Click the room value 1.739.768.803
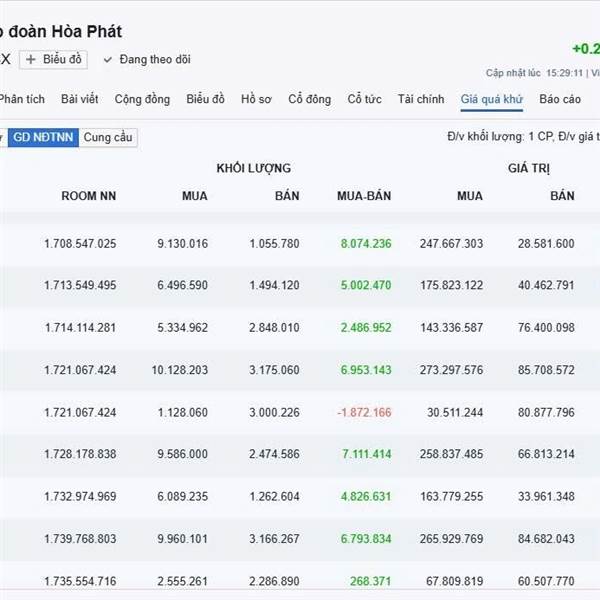This screenshot has height=600, width=600. (x=80, y=539)
